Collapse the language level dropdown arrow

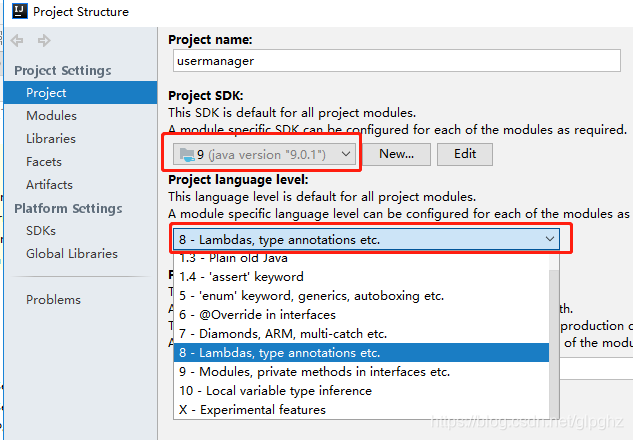pyautogui.click(x=549, y=239)
